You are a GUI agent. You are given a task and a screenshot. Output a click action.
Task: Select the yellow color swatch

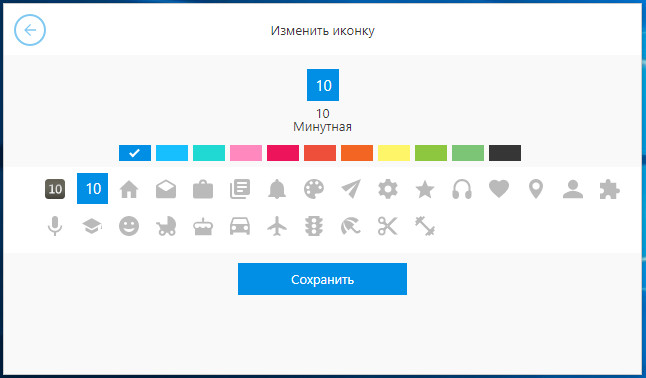[x=394, y=153]
